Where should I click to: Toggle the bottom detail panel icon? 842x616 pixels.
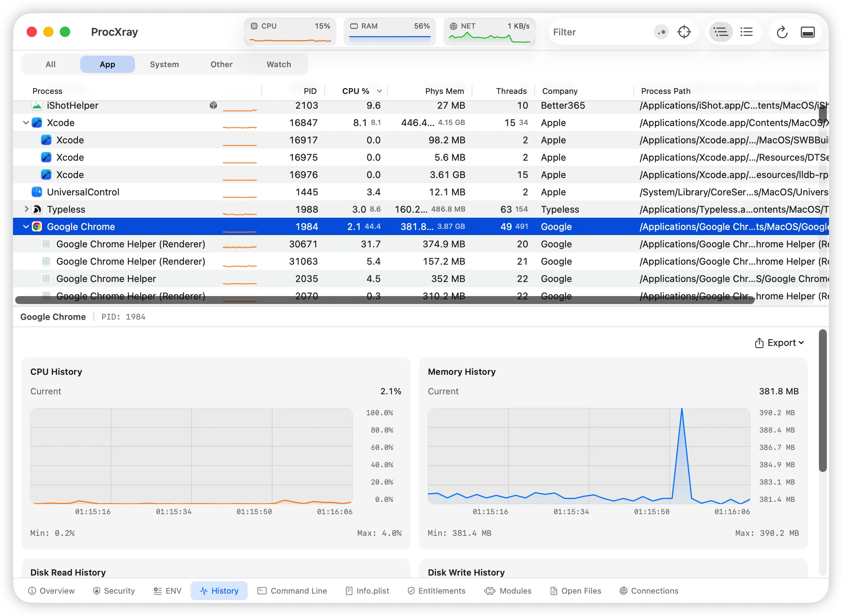808,32
